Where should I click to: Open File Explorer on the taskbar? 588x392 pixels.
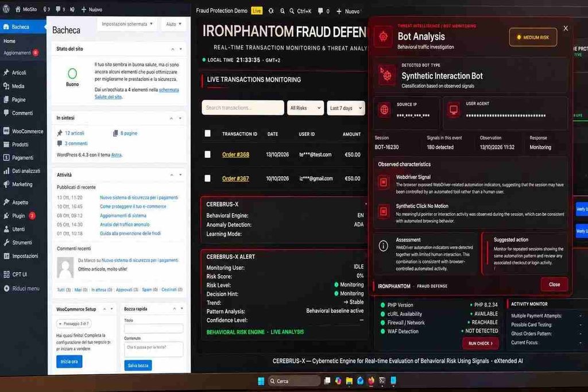tap(349, 381)
